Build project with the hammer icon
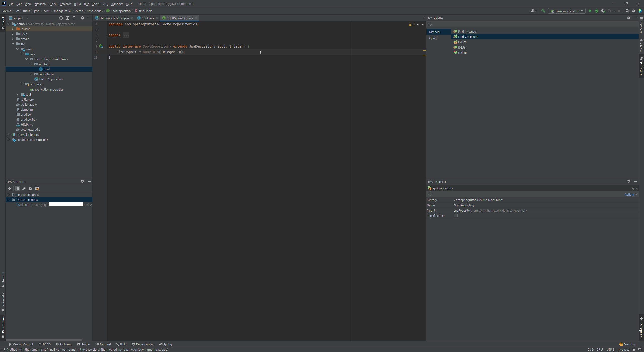Screen dimensions: 644x352 543,11
